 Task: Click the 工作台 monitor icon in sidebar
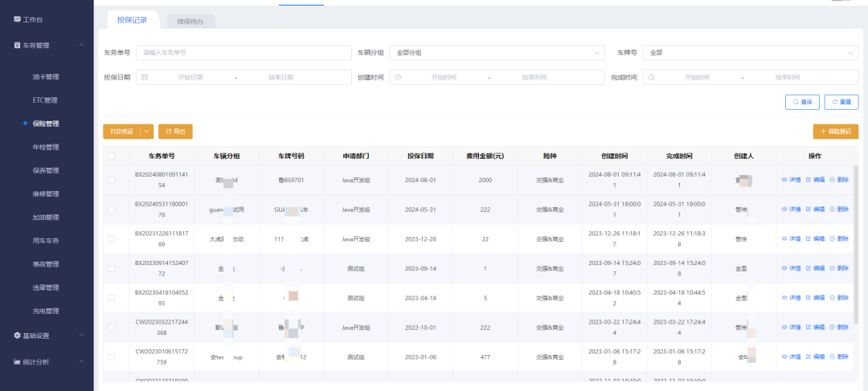click(x=17, y=18)
